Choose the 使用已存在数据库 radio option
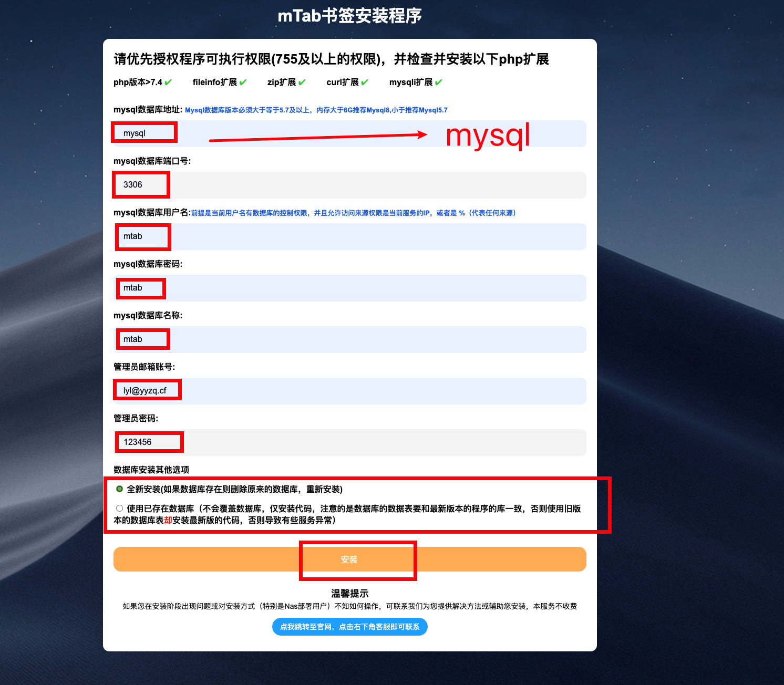 (120, 508)
